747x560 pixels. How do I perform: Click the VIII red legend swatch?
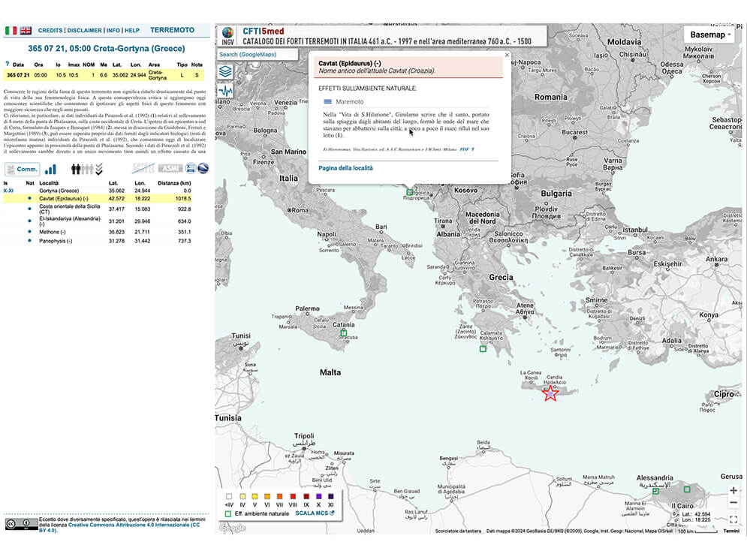click(293, 496)
